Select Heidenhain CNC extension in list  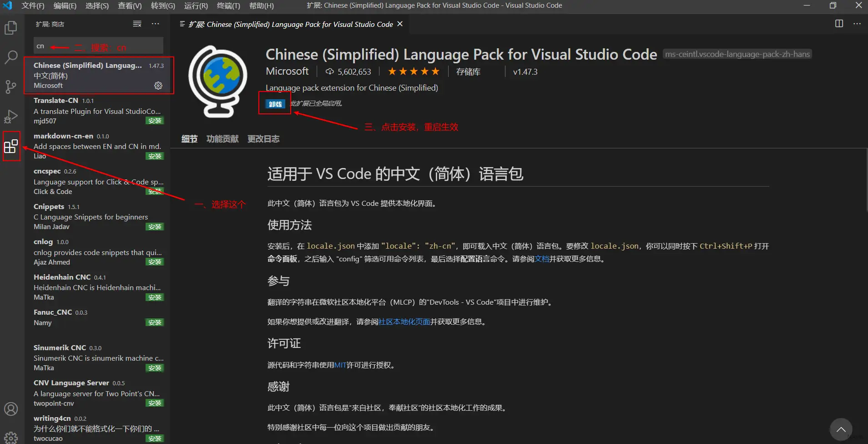pos(98,287)
